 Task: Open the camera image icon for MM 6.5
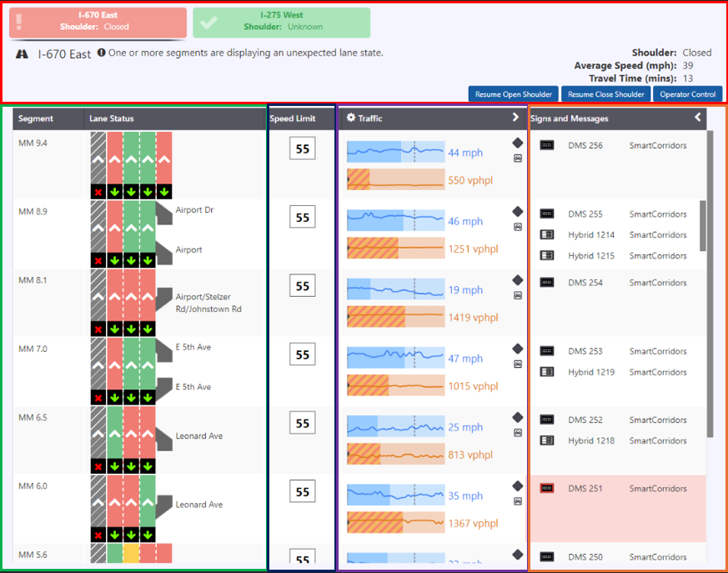click(518, 433)
